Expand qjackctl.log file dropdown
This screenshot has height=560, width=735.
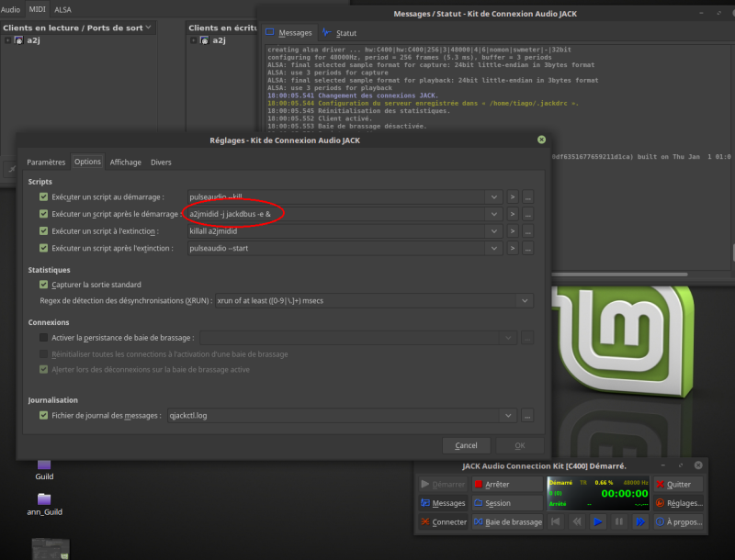pos(508,415)
